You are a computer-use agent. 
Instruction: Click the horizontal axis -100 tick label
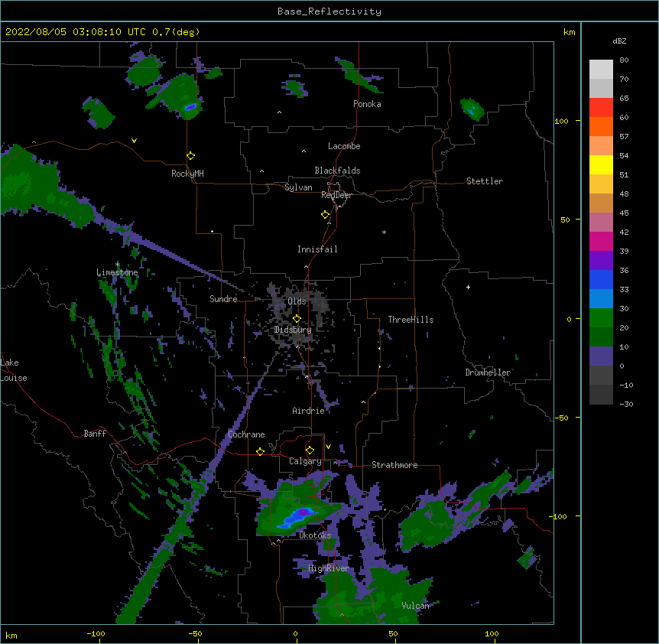96,633
